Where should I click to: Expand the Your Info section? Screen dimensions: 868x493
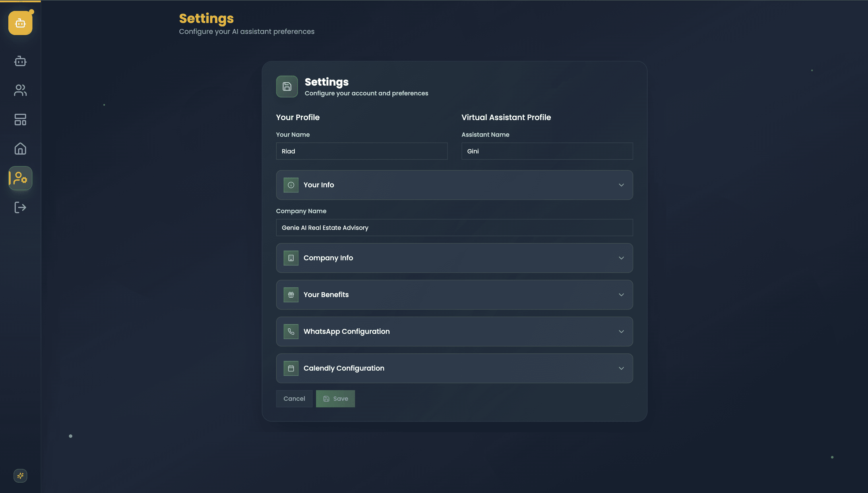coord(454,185)
